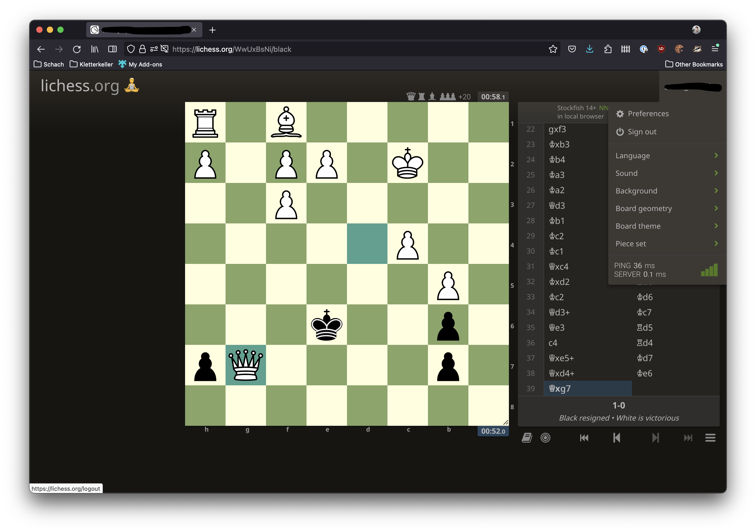Select move 27 Qd3

576,206
